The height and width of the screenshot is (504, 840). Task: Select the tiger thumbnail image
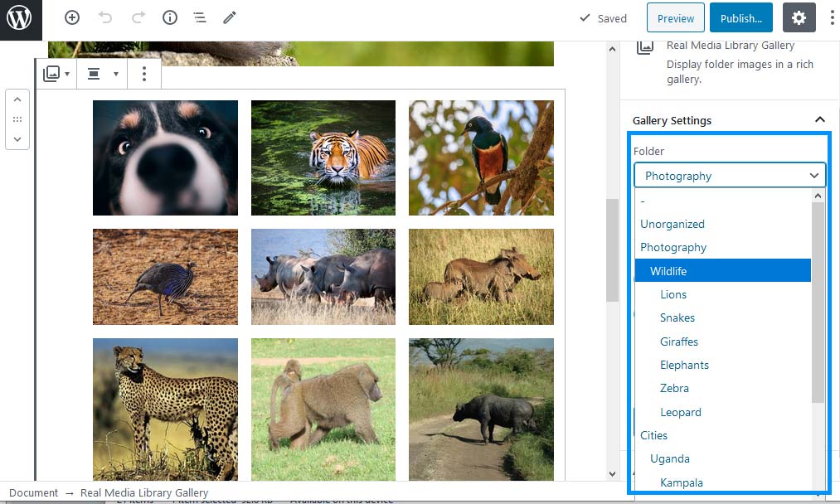tap(323, 157)
